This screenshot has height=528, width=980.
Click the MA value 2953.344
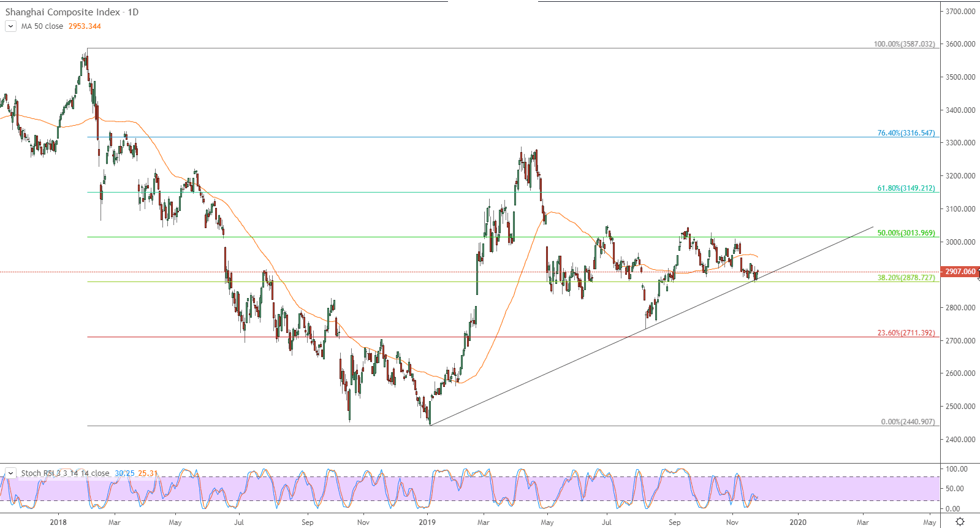click(x=85, y=26)
